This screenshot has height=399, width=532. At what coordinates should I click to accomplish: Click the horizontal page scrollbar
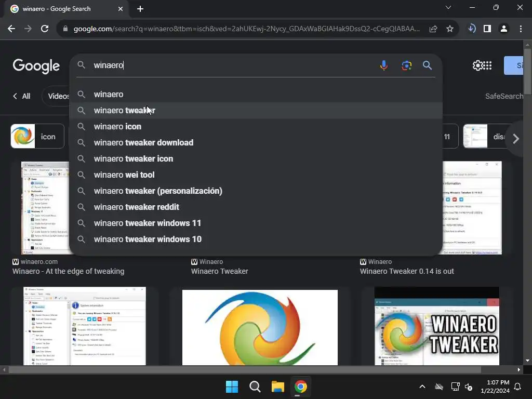[245, 370]
